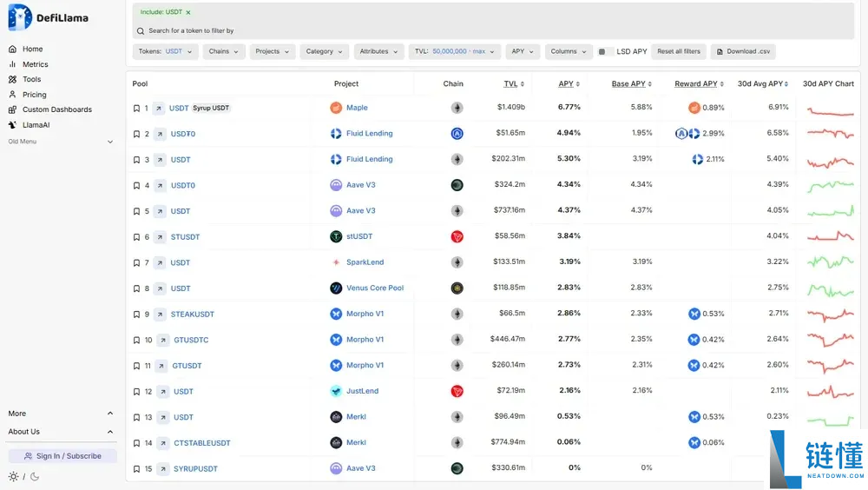Click Merkl logo in CTSTABLEUSDT row

[x=336, y=443]
